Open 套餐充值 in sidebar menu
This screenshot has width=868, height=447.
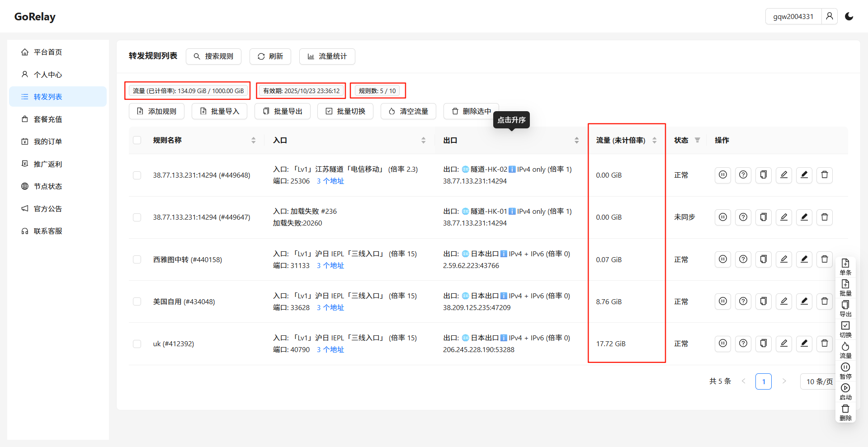(48, 119)
